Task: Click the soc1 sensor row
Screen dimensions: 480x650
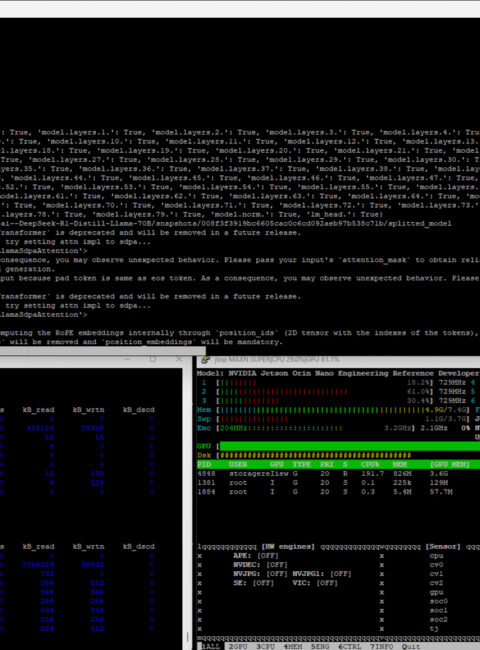Action: pos(439,611)
